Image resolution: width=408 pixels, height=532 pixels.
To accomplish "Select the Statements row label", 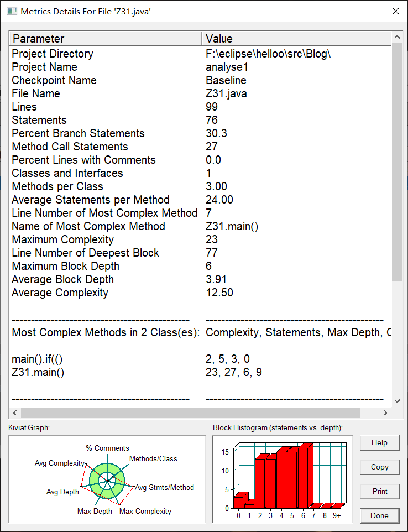I will pos(39,120).
